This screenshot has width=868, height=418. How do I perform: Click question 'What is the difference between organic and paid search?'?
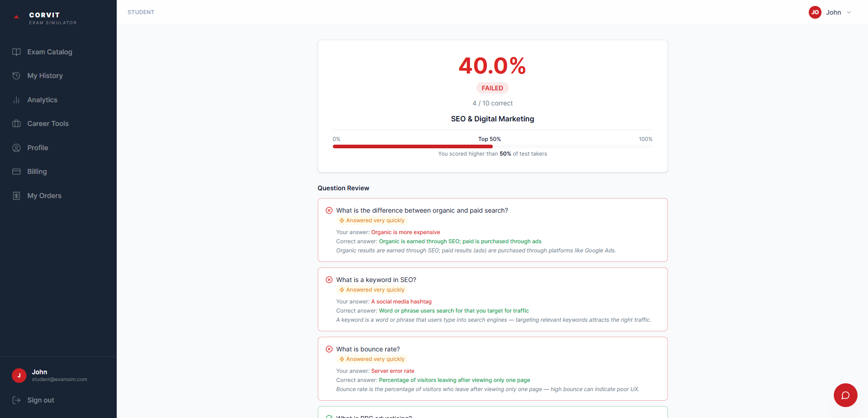pos(422,210)
